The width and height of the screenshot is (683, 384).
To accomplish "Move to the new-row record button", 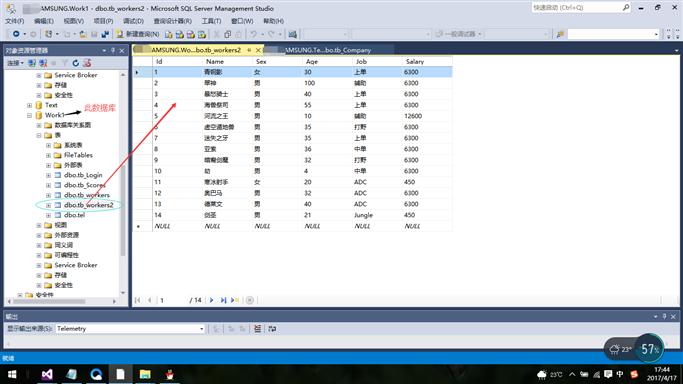I will pyautogui.click(x=235, y=300).
